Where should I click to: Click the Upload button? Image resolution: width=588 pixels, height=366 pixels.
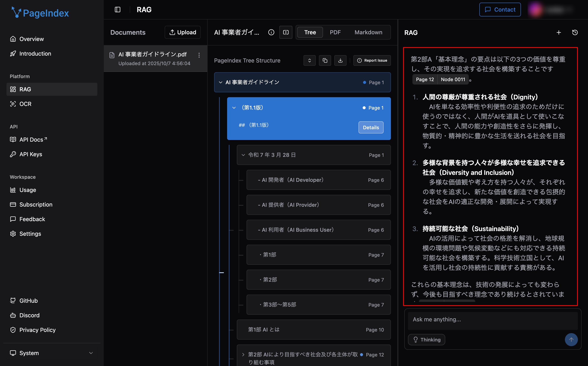tap(183, 32)
